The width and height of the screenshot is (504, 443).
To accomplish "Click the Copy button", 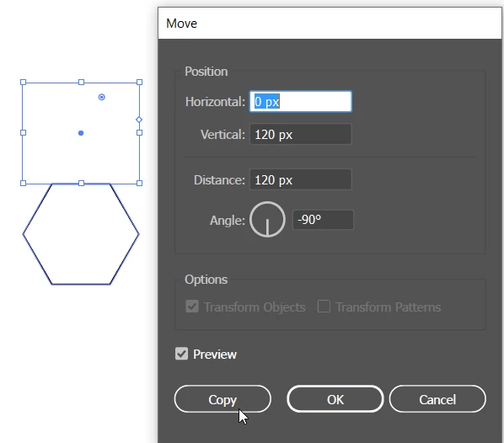I will pyautogui.click(x=223, y=399).
